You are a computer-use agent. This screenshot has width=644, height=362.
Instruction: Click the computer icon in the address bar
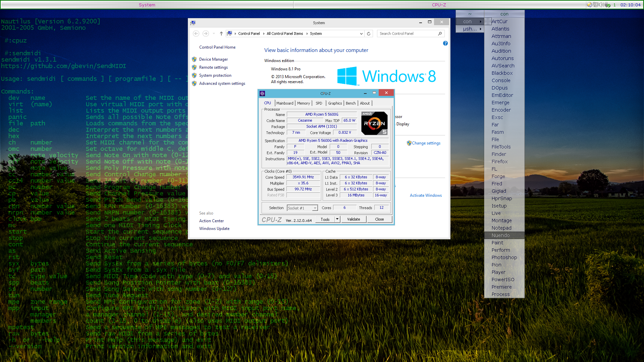pos(229,34)
